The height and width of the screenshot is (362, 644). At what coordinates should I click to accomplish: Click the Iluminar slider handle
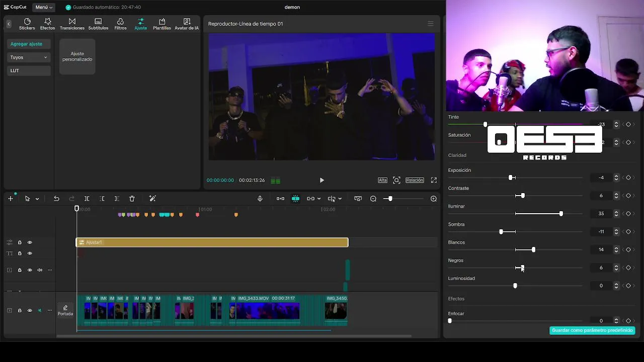click(x=561, y=214)
